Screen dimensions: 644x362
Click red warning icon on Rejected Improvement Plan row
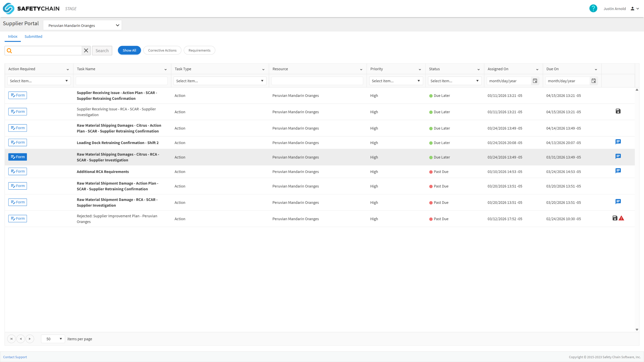[621, 218]
